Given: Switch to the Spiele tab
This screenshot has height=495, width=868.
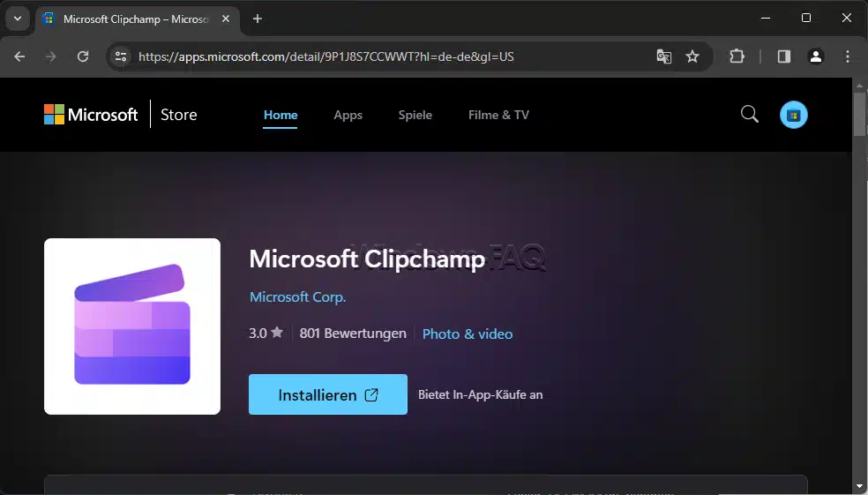Looking at the screenshot, I should pyautogui.click(x=415, y=116).
